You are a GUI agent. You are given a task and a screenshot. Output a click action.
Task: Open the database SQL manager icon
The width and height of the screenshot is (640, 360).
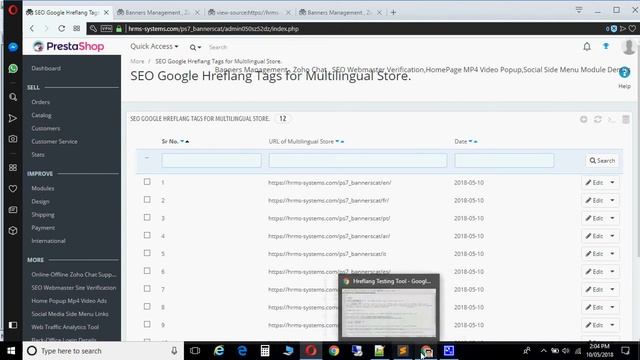coord(625,119)
